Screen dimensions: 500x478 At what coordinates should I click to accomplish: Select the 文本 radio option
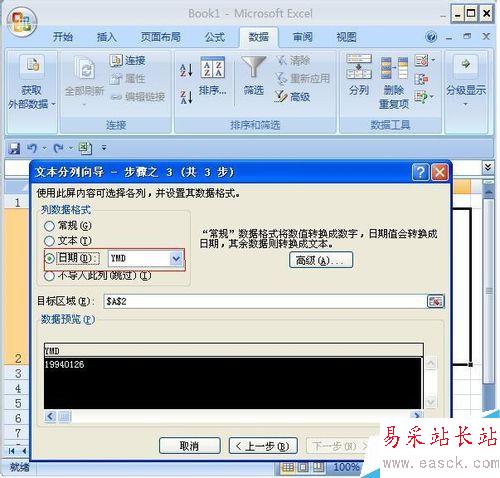tap(49, 241)
